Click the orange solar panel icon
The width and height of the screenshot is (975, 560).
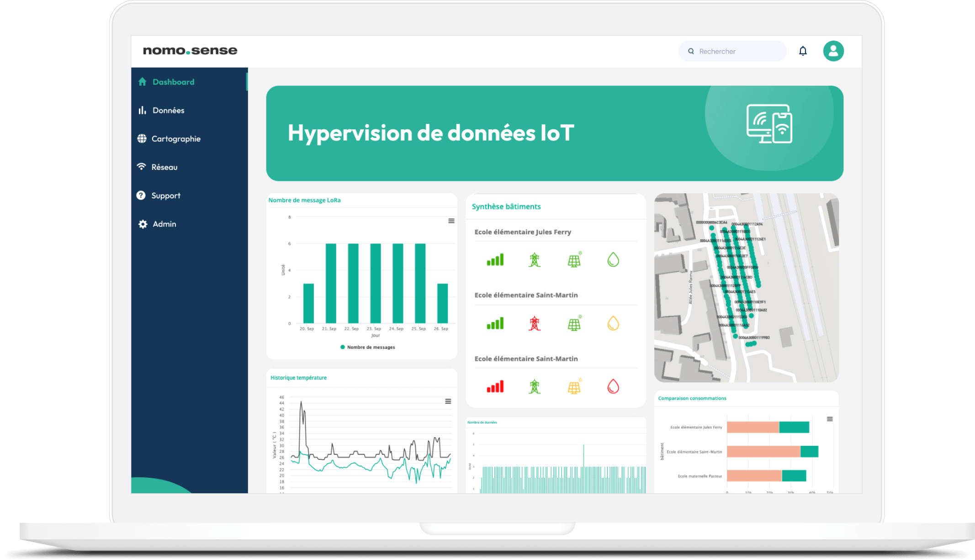tap(574, 386)
